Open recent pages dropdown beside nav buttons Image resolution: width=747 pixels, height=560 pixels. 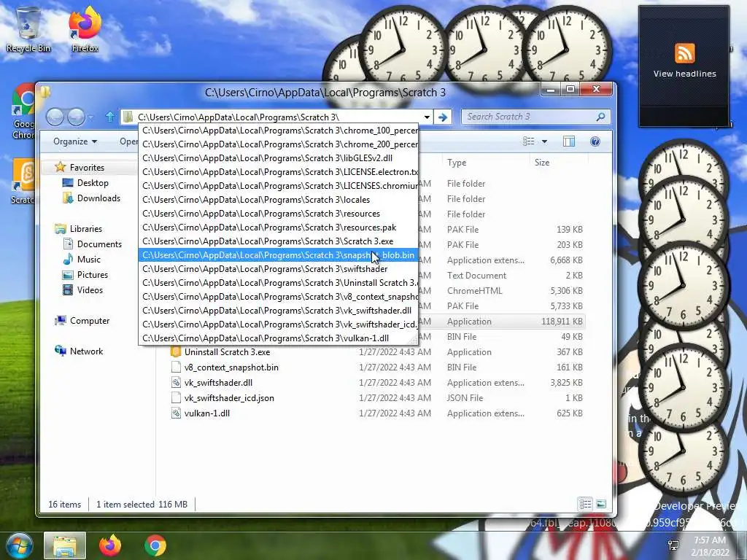pyautogui.click(x=91, y=117)
